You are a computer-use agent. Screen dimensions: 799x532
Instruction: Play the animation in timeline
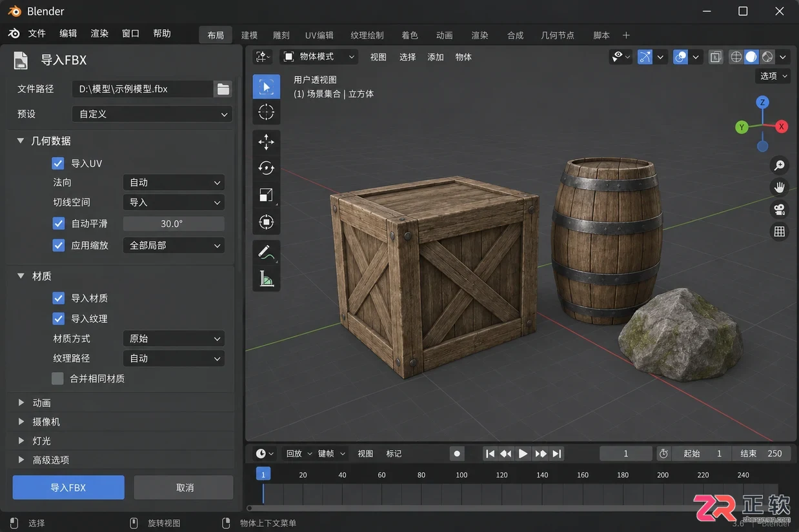[523, 453]
